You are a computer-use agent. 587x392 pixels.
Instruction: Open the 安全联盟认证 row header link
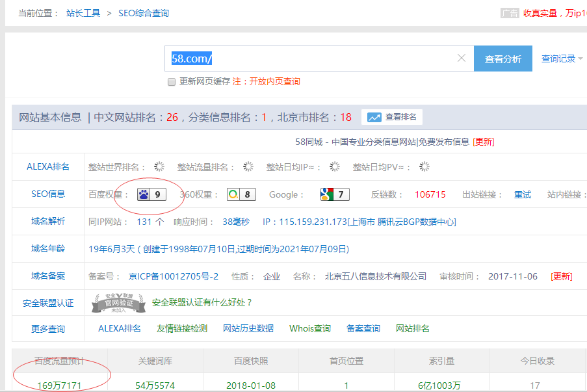pyautogui.click(x=48, y=303)
